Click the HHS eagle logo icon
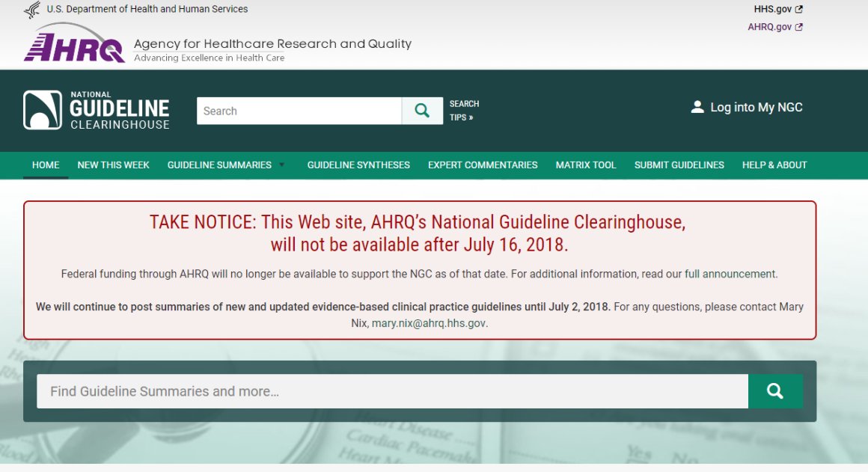 tap(32, 10)
